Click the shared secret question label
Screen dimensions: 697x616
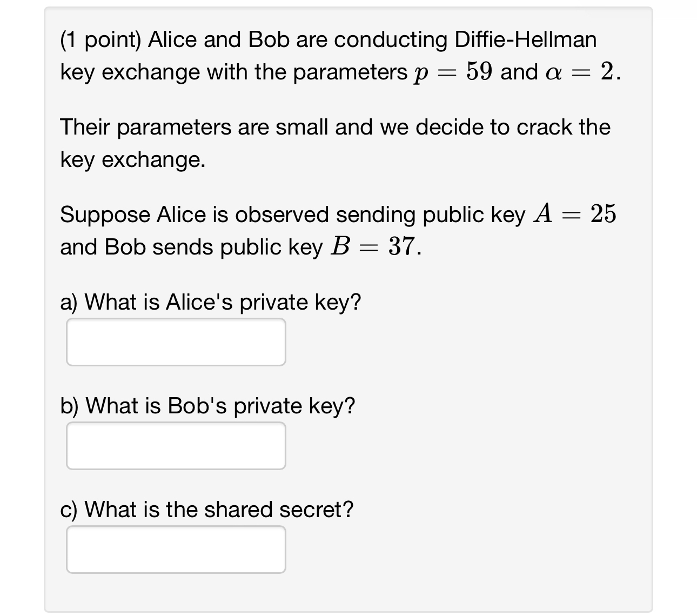pos(207,508)
